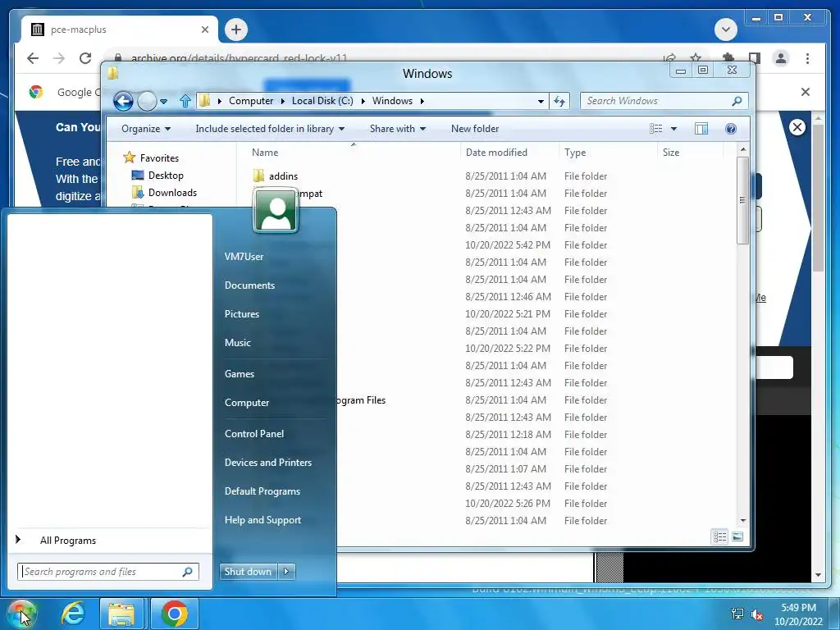Click the Windows Start orb

[x=21, y=614]
